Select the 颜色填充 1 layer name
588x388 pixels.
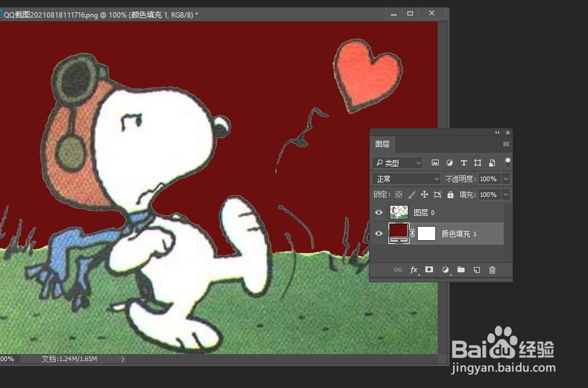click(459, 234)
